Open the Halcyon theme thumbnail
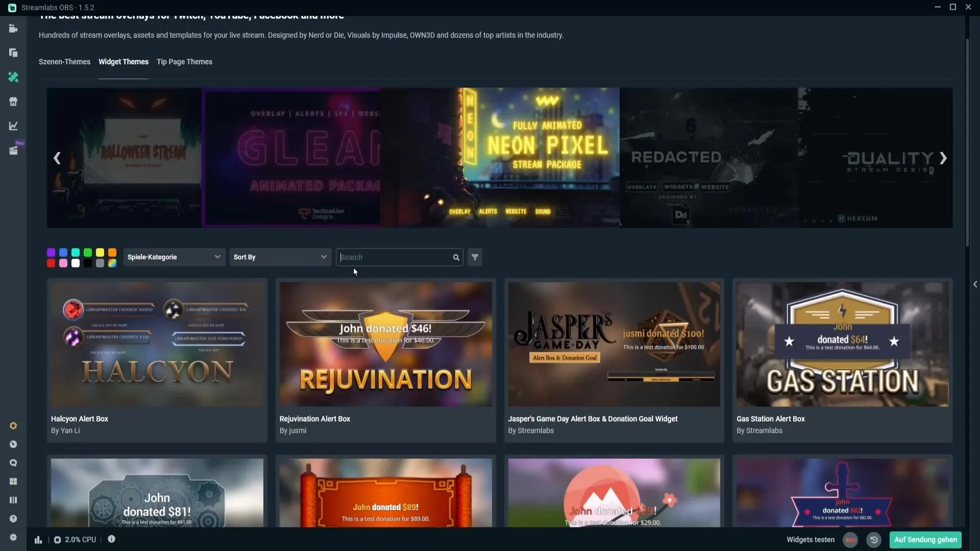The height and width of the screenshot is (551, 980). tap(157, 344)
